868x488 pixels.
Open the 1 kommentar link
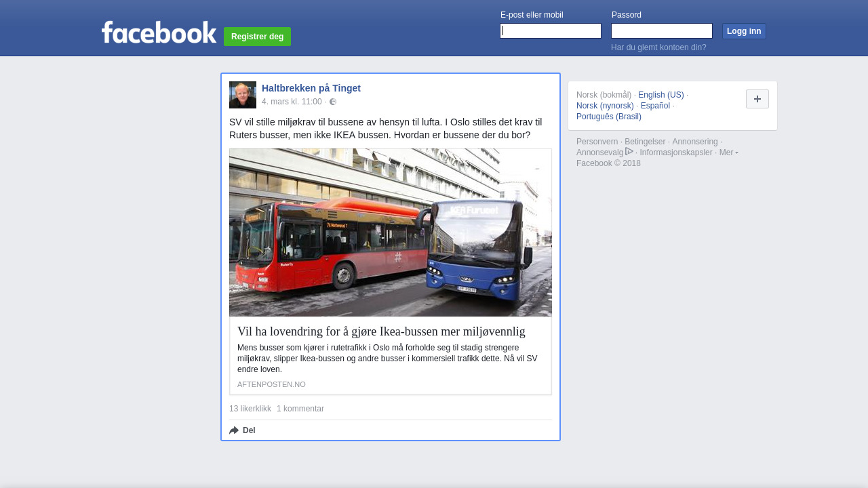(x=300, y=409)
